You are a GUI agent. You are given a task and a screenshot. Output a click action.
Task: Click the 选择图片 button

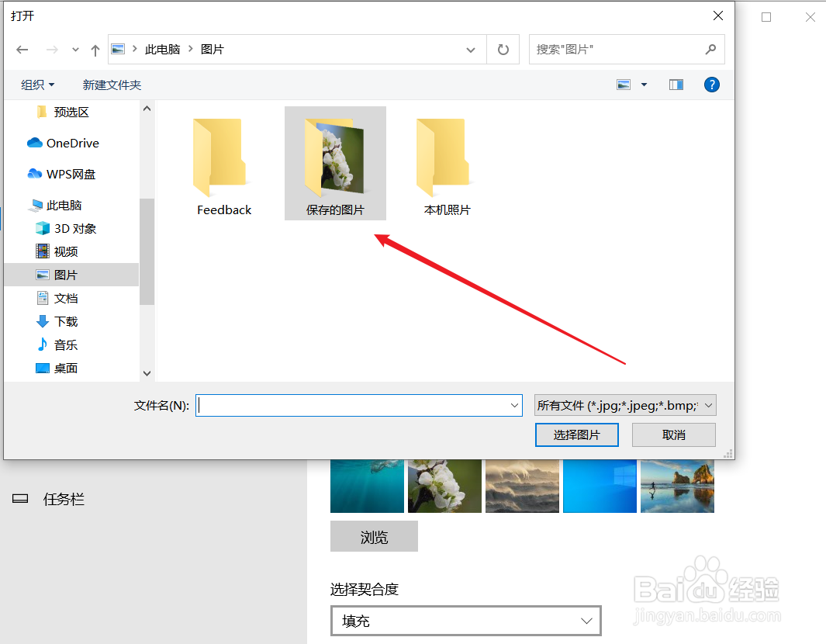(577, 435)
